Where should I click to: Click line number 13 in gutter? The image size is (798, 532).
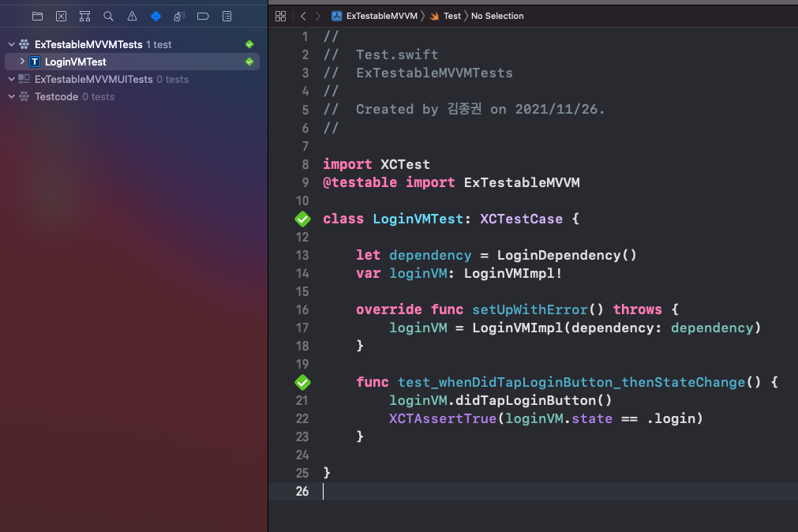tap(302, 255)
